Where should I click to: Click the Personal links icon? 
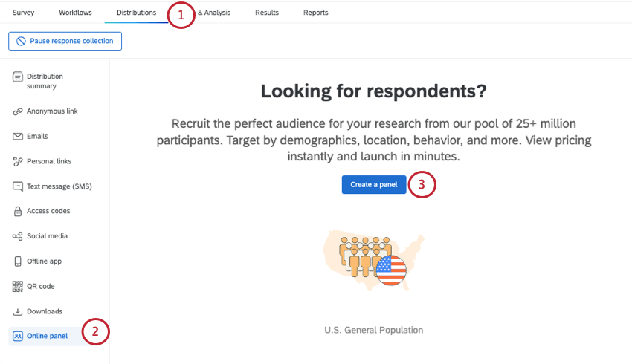(18, 161)
